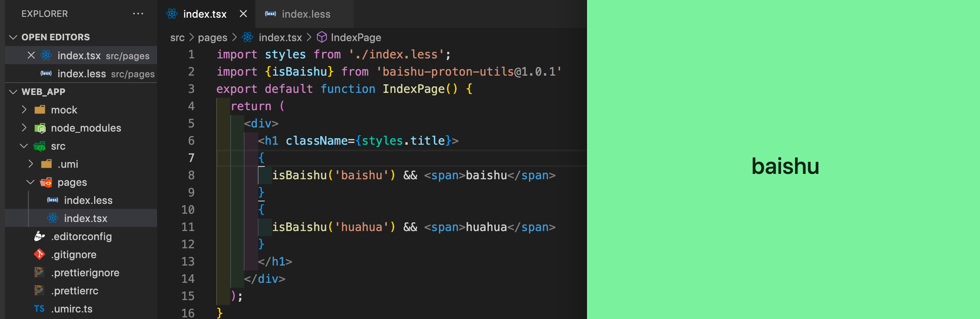Click the .umi folder icon
Viewport: 980px width, 319px height.
pos(46,164)
